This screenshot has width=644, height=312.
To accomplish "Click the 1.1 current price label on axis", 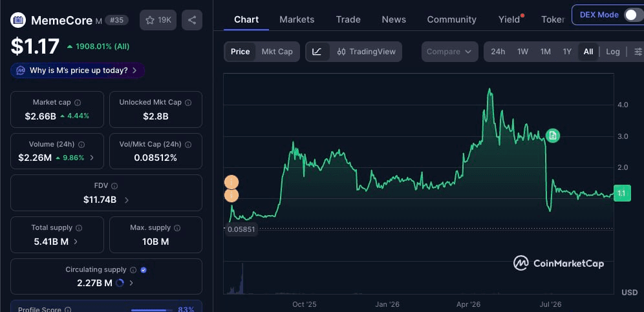I will 622,193.
